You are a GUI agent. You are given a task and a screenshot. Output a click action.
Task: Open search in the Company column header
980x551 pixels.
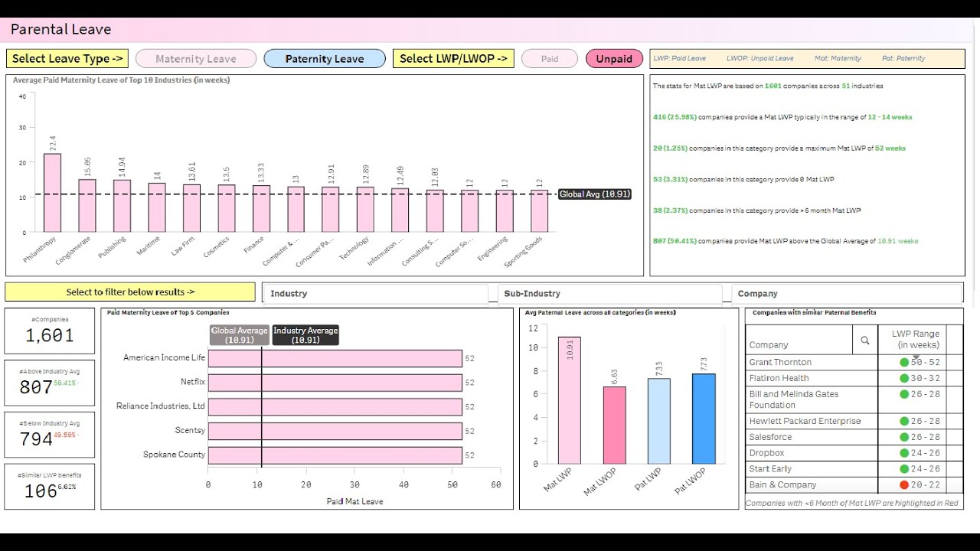[865, 341]
